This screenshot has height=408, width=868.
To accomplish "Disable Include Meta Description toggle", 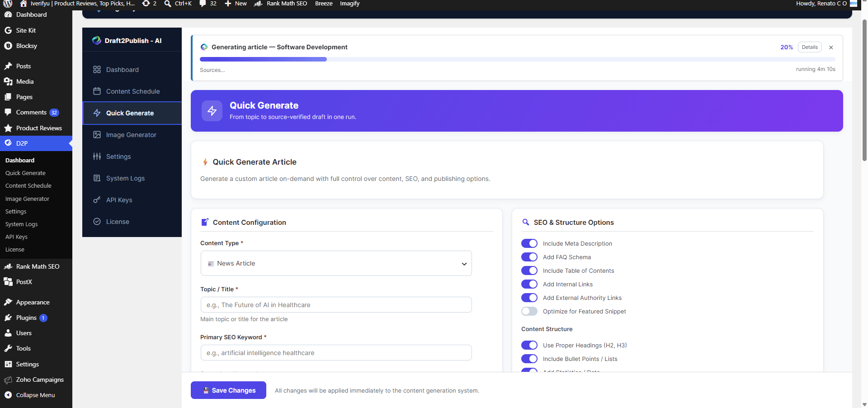I will tap(529, 243).
